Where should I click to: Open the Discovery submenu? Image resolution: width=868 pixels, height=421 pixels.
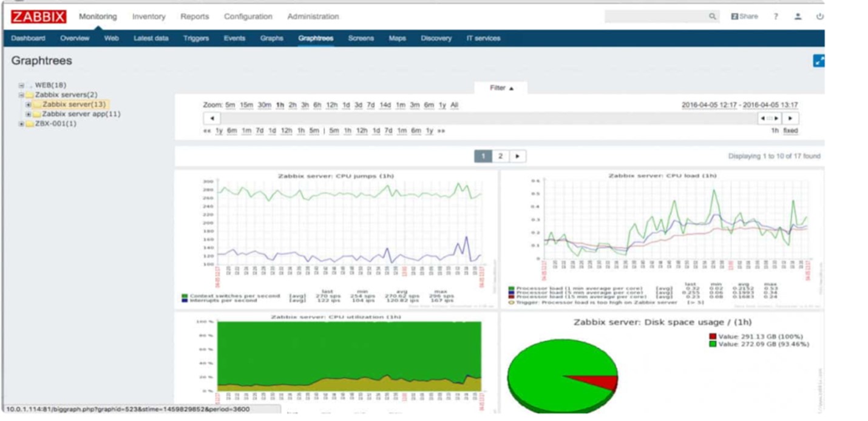point(436,38)
